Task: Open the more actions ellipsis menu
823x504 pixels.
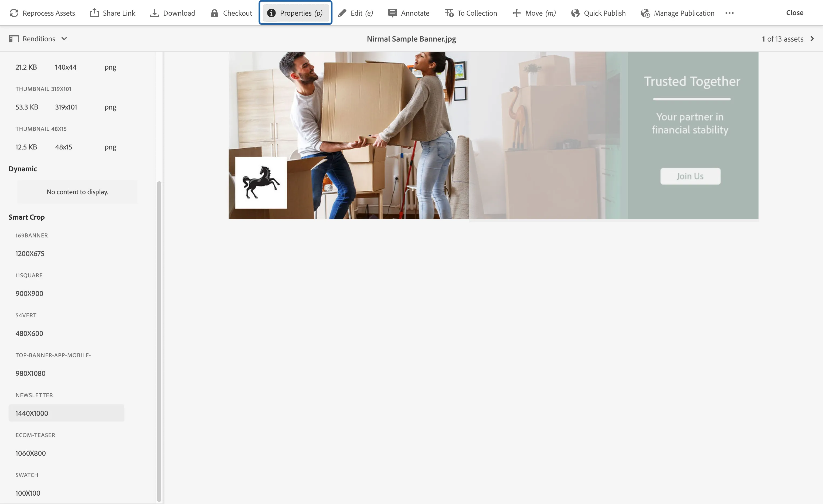Action: pos(729,13)
